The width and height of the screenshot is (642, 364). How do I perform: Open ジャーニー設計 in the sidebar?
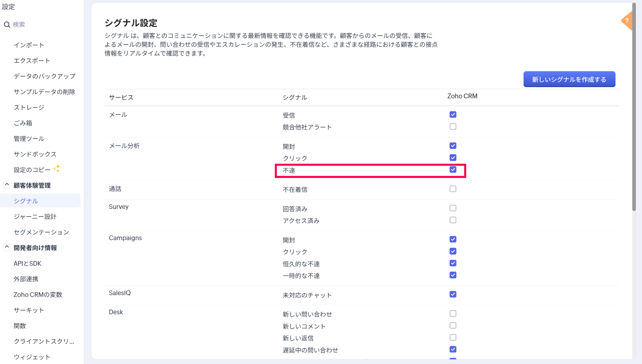(x=35, y=217)
